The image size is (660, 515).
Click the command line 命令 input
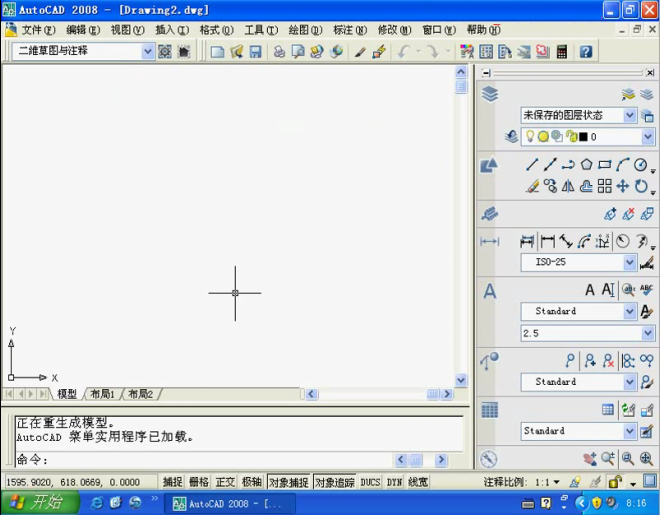[x=204, y=460]
